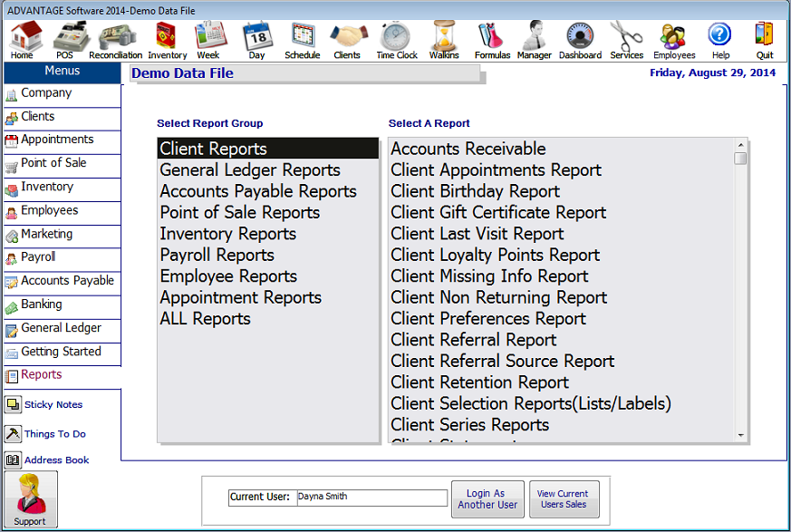Select the General Ledger Reports group
Image resolution: width=791 pixels, height=532 pixels.
point(268,169)
